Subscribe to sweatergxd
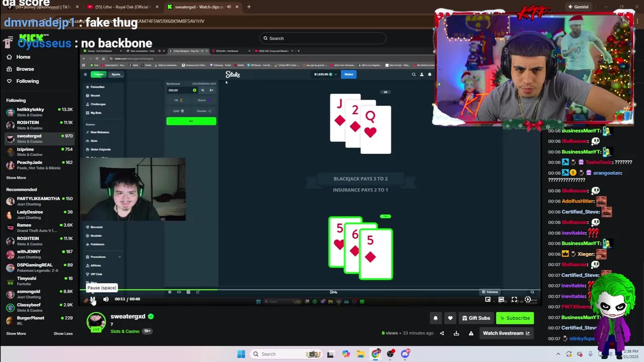The height and width of the screenshot is (362, 644). pyautogui.click(x=515, y=318)
